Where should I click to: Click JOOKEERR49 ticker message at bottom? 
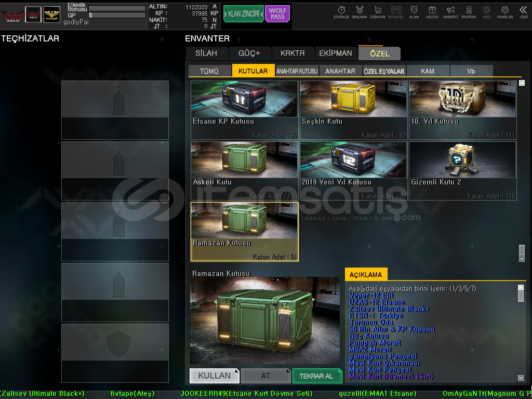click(247, 394)
